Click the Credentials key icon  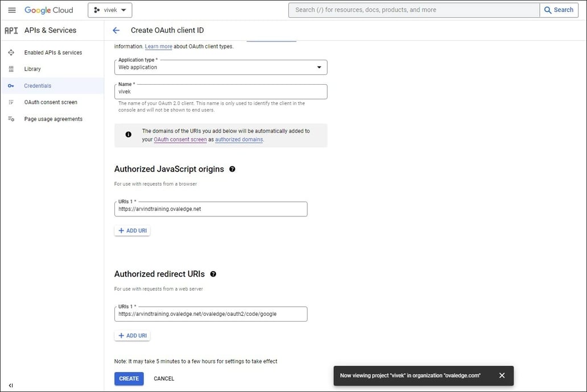pyautogui.click(x=11, y=86)
